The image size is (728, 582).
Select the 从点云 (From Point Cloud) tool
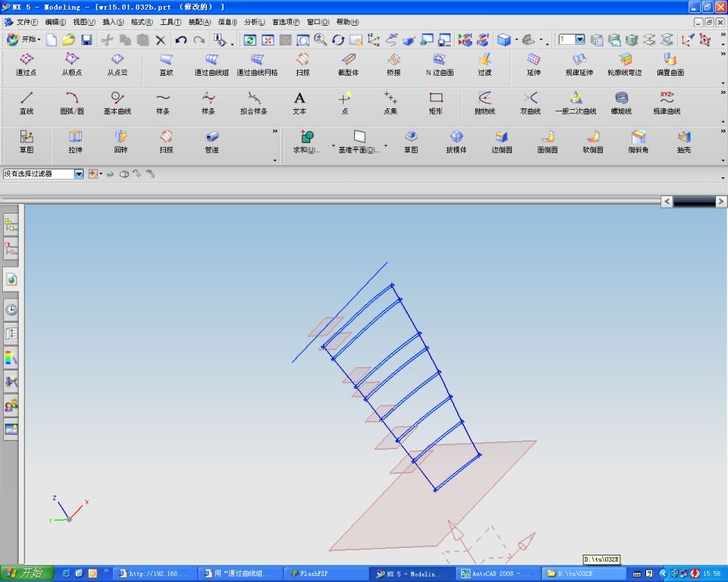tap(117, 65)
